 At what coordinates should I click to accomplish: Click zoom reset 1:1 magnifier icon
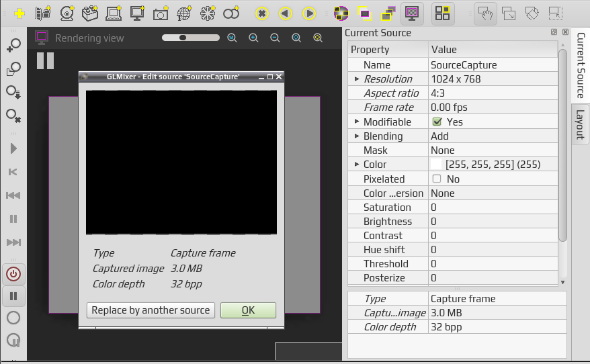pyautogui.click(x=232, y=38)
